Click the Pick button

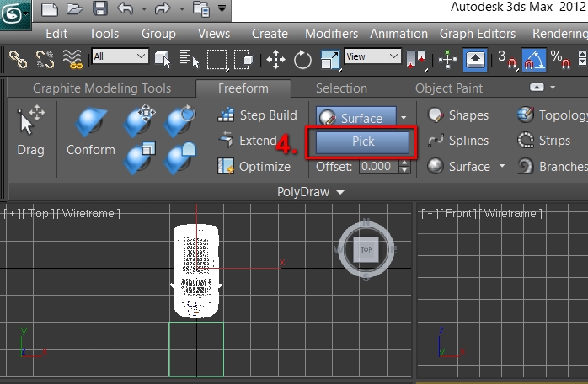pos(362,141)
